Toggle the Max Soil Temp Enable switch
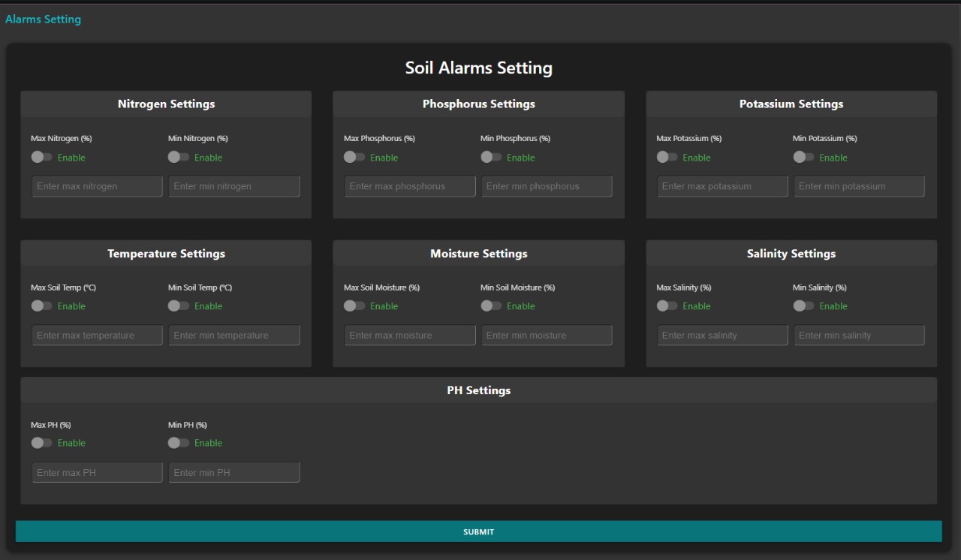 click(42, 306)
